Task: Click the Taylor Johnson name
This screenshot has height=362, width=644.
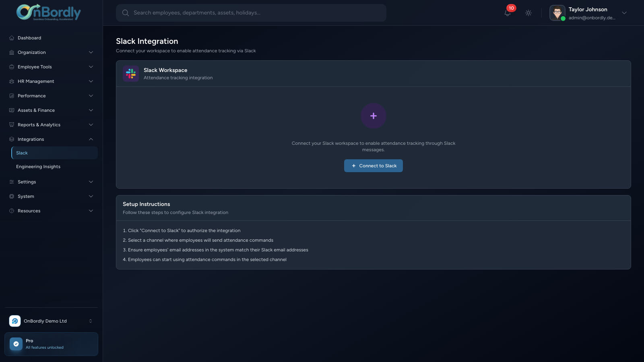Action: (x=588, y=9)
